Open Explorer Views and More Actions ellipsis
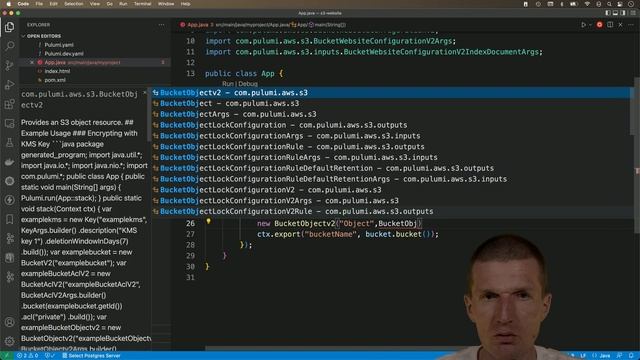 pos(162,25)
